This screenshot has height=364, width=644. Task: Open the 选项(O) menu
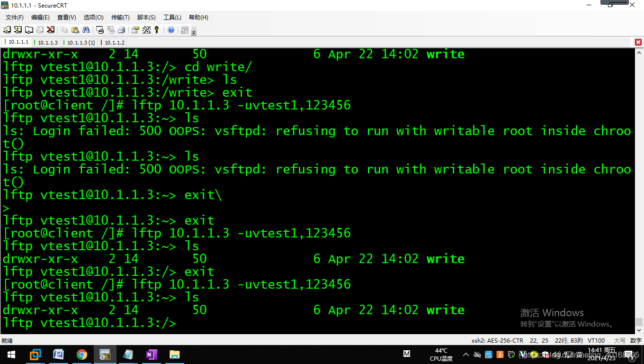click(x=93, y=18)
